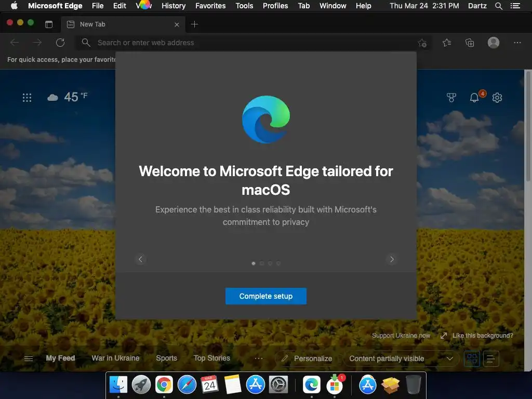This screenshot has height=399, width=532.
Task: Open the History menu
Action: (x=174, y=6)
